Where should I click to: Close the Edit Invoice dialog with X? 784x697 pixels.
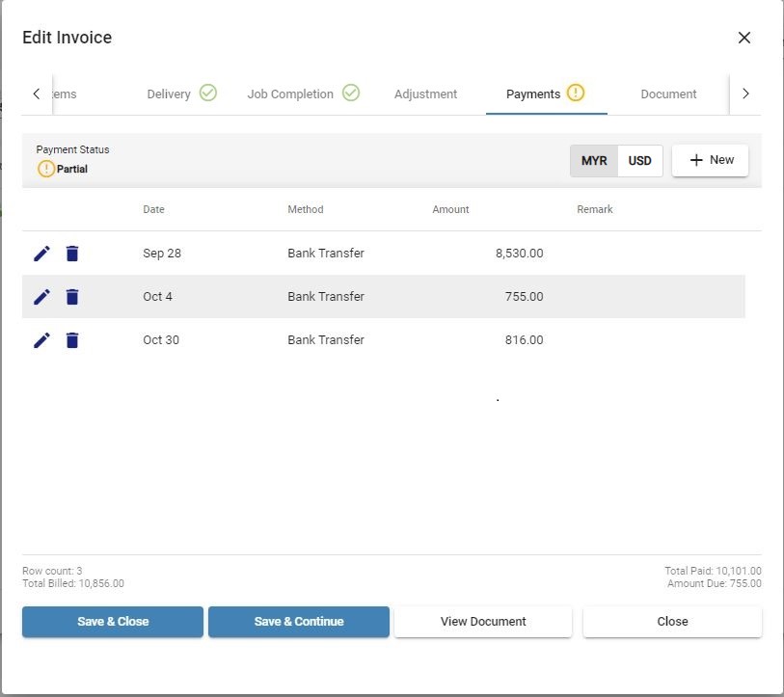[743, 38]
